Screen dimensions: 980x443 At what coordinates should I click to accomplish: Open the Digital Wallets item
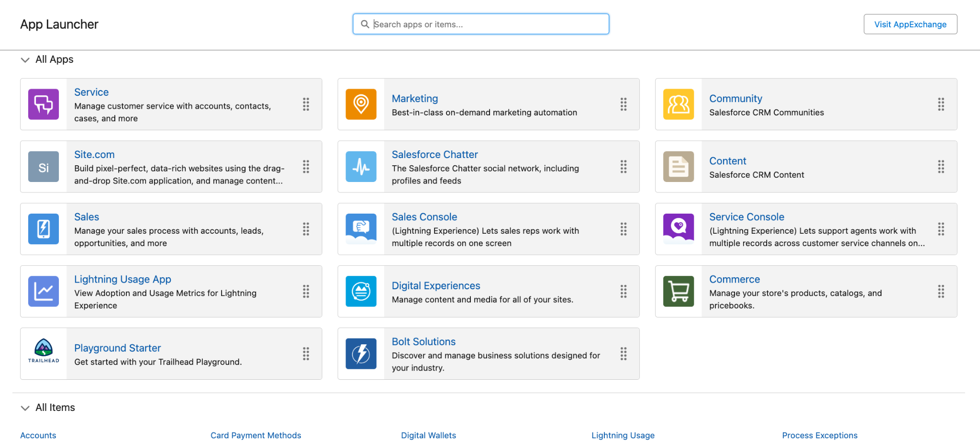coord(428,435)
